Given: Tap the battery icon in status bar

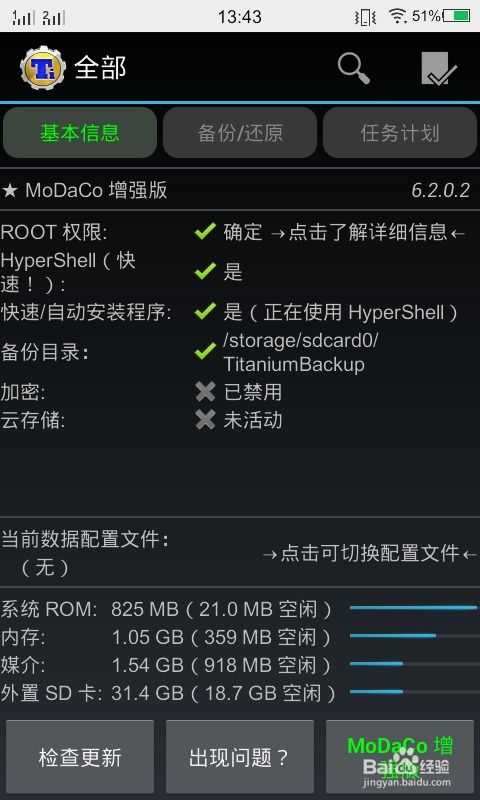Looking at the screenshot, I should coord(457,16).
